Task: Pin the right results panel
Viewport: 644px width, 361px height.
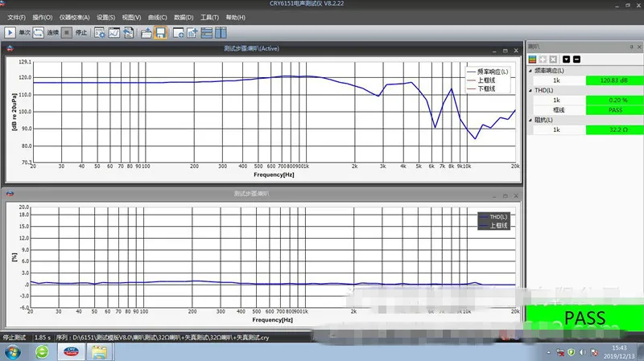Action: click(x=631, y=47)
